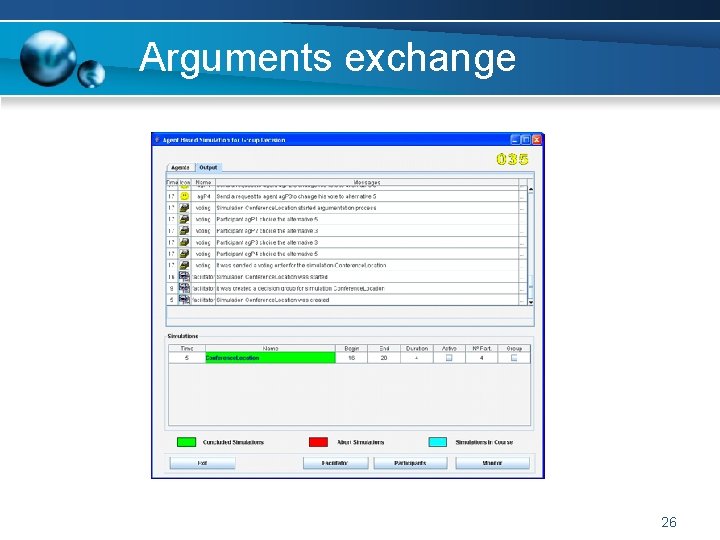The height and width of the screenshot is (540, 720).
Task: Click the yellow '035' counter display
Action: [512, 159]
